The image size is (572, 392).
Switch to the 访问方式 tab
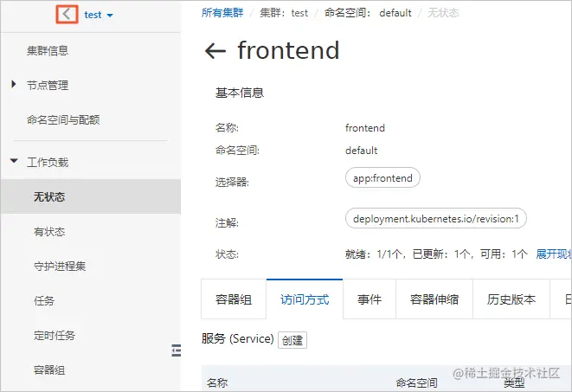(305, 299)
